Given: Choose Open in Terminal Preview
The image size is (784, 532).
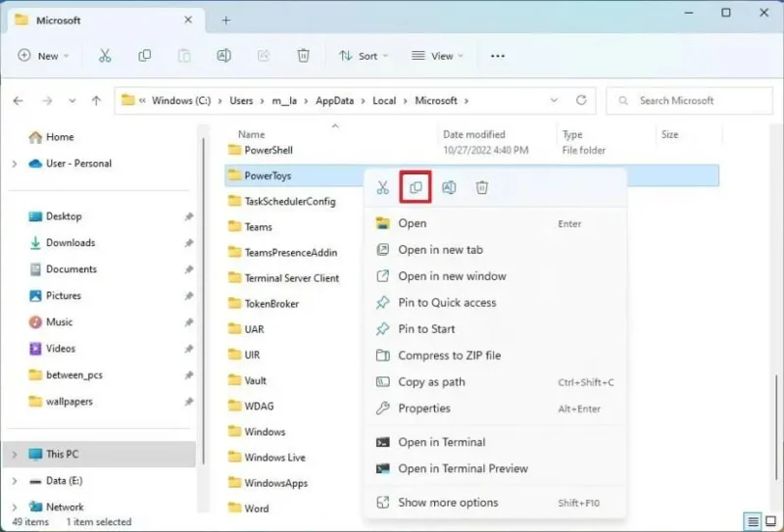Looking at the screenshot, I should click(x=496, y=468).
